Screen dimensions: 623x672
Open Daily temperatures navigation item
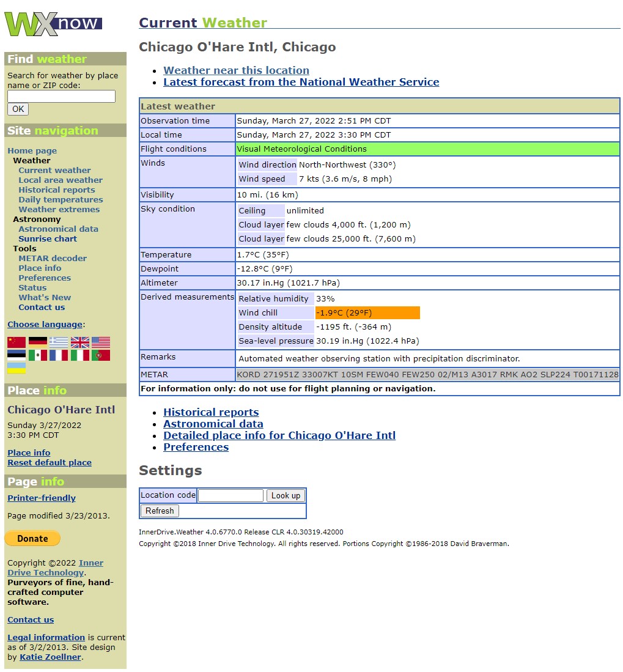pos(61,200)
